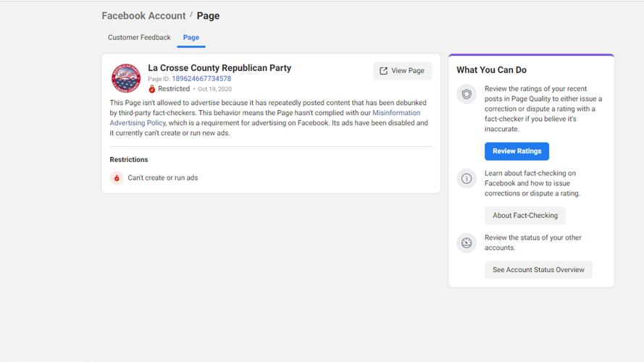Click the La Crosse County Republican Party title
This screenshot has height=362, width=644.
[x=219, y=68]
